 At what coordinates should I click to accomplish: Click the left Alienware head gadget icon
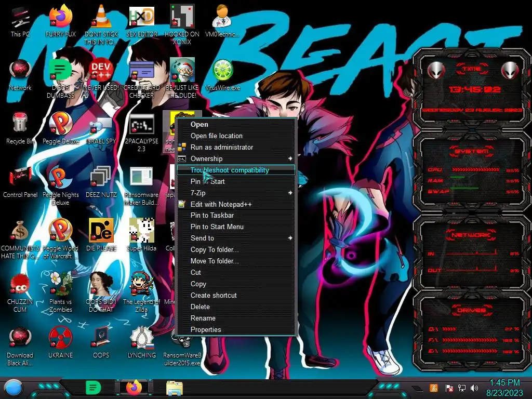coord(436,71)
